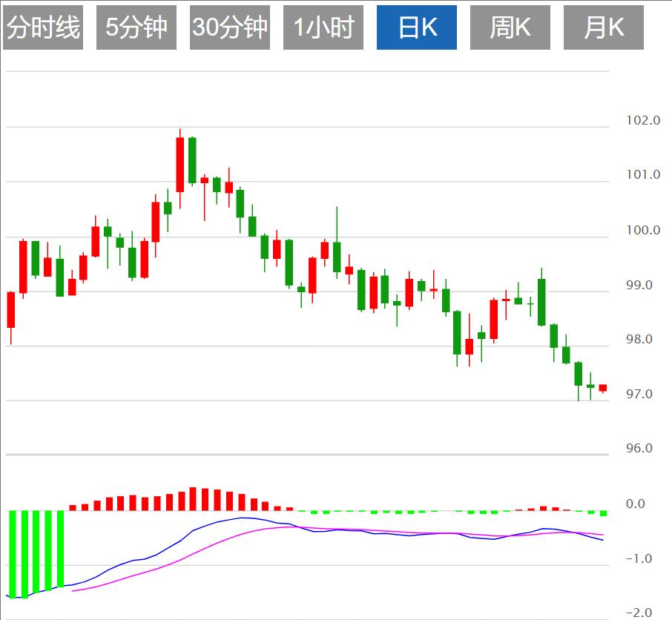Image resolution: width=672 pixels, height=620 pixels.
Task: Click the active 日K tab
Action: [x=417, y=27]
